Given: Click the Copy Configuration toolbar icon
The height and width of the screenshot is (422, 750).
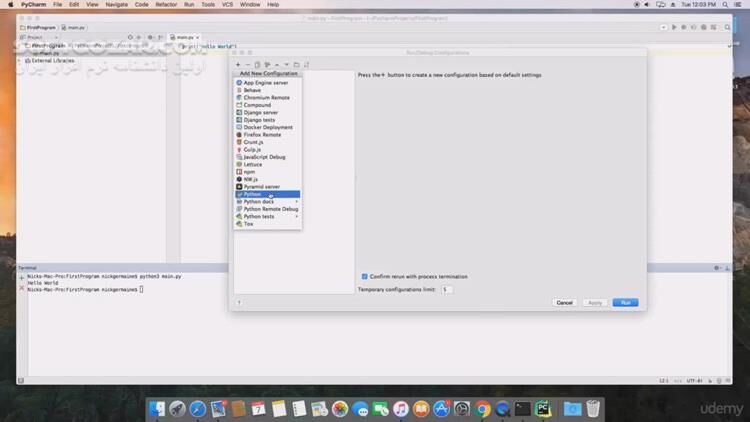Looking at the screenshot, I should click(257, 65).
